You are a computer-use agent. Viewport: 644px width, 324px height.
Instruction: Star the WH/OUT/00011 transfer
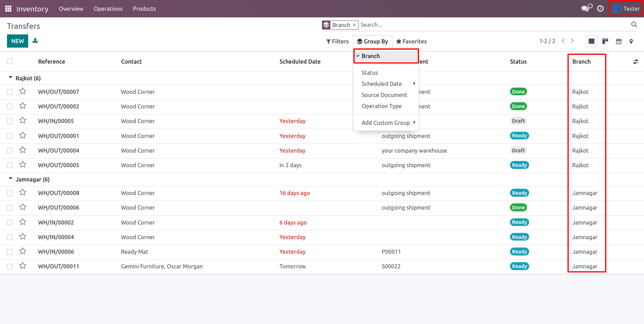(x=23, y=266)
